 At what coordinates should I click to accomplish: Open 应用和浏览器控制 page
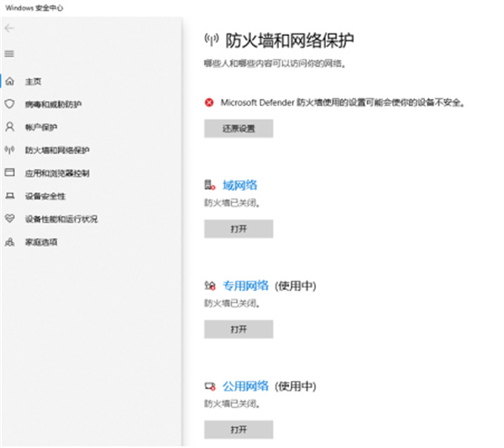click(57, 173)
